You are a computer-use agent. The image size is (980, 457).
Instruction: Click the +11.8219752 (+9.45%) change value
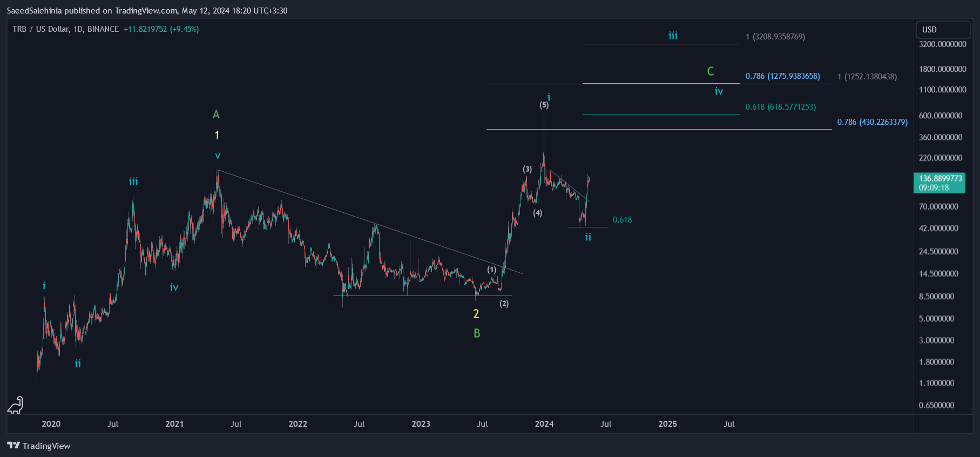(161, 29)
